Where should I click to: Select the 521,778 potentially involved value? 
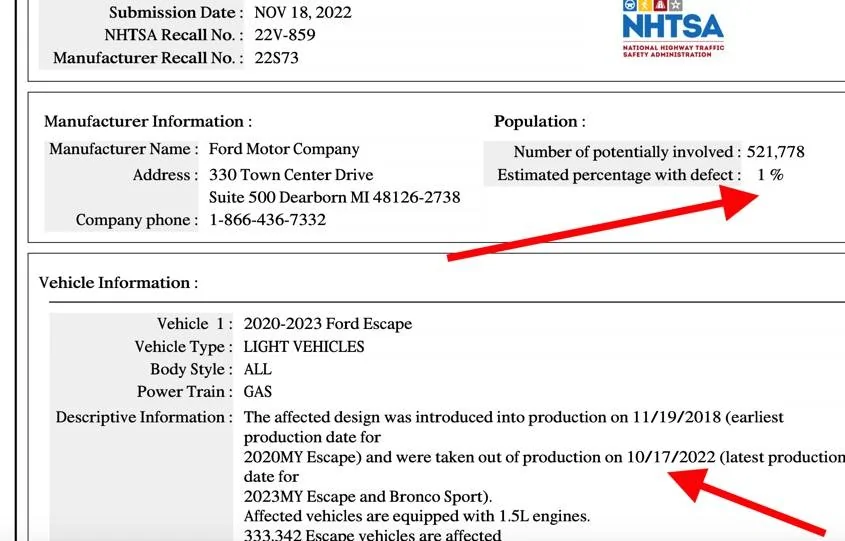pyautogui.click(x=775, y=152)
